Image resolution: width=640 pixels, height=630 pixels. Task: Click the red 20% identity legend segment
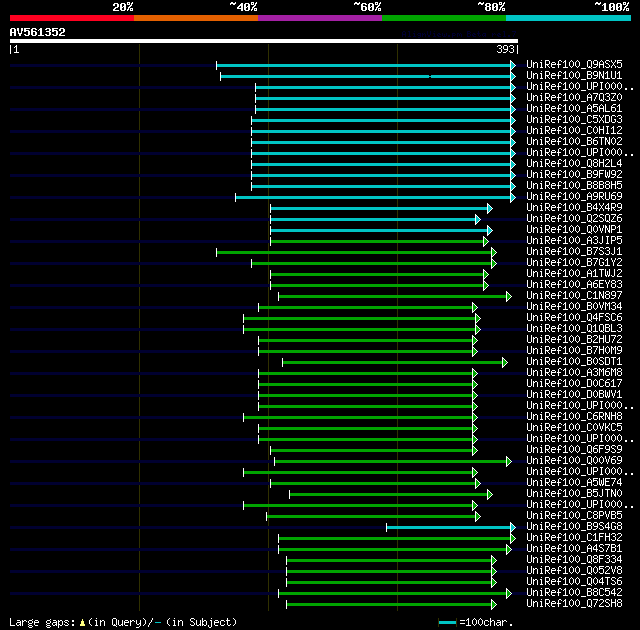click(72, 18)
